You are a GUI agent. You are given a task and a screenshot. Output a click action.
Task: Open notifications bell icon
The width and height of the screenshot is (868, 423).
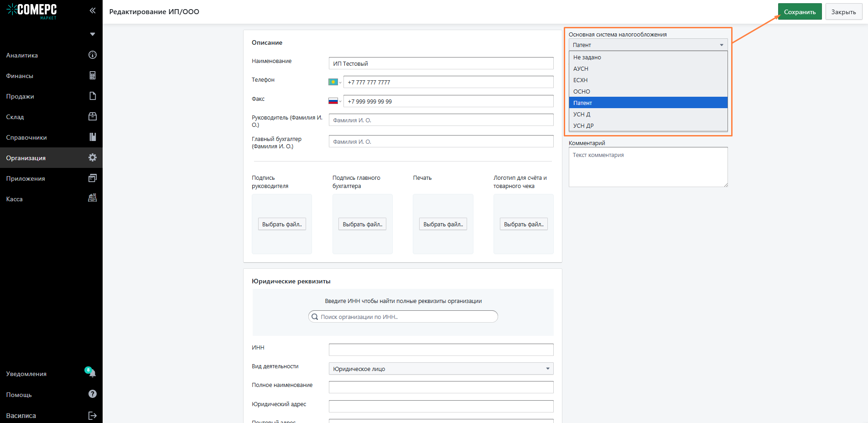pyautogui.click(x=92, y=374)
